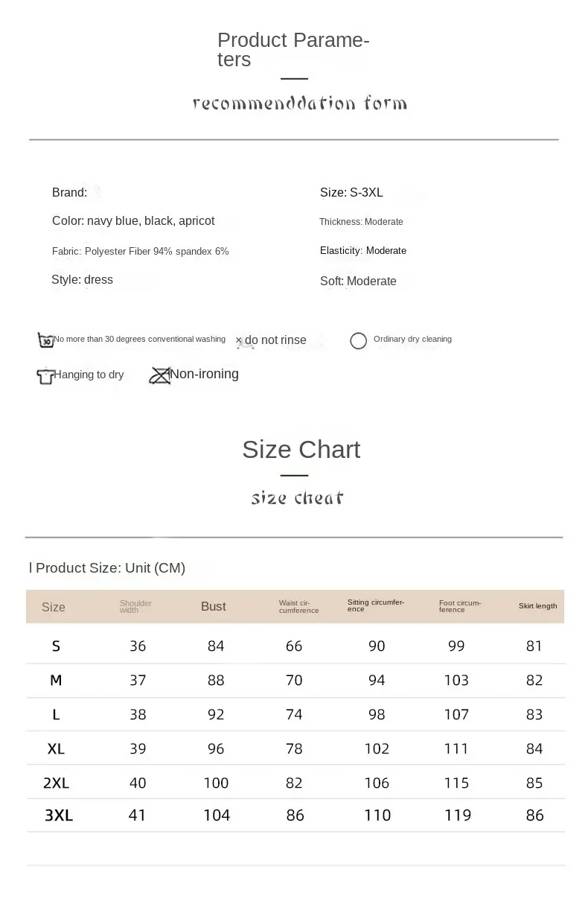Click the Waist circumference column header

[x=298, y=607]
